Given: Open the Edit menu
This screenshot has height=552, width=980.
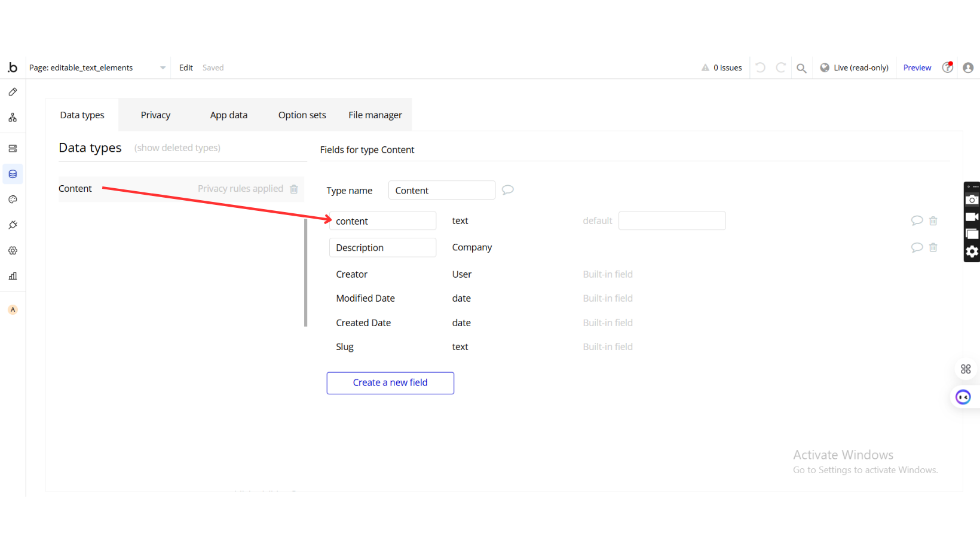Looking at the screenshot, I should (x=186, y=68).
